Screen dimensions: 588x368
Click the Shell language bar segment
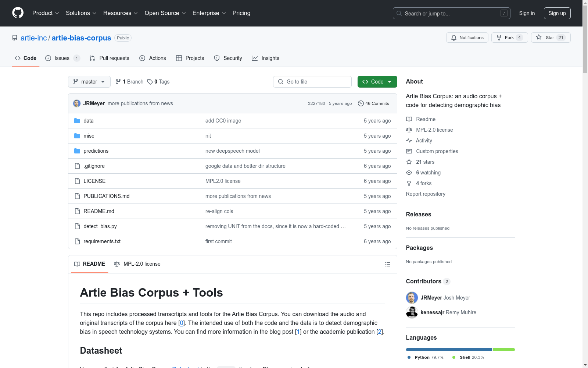[x=504, y=350]
